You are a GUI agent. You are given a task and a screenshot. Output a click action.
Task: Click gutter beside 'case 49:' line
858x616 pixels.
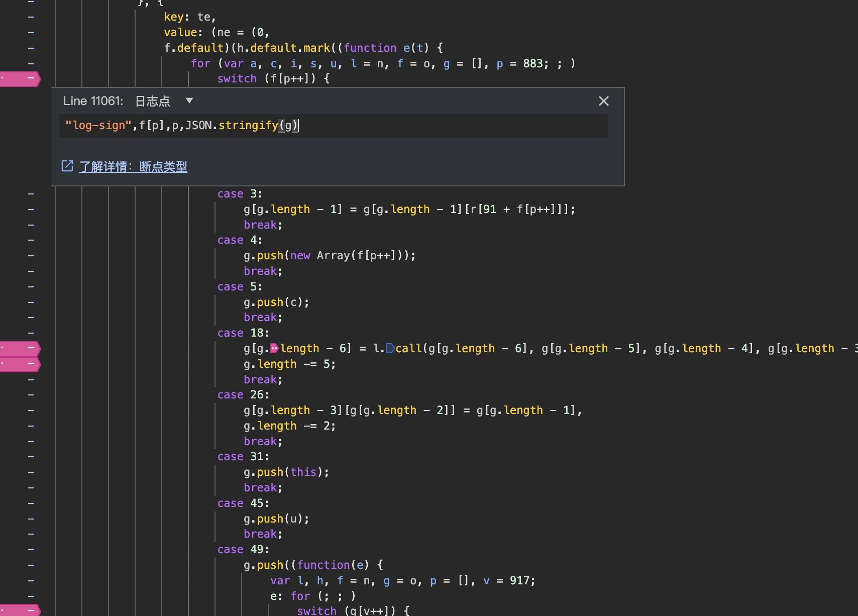31,550
